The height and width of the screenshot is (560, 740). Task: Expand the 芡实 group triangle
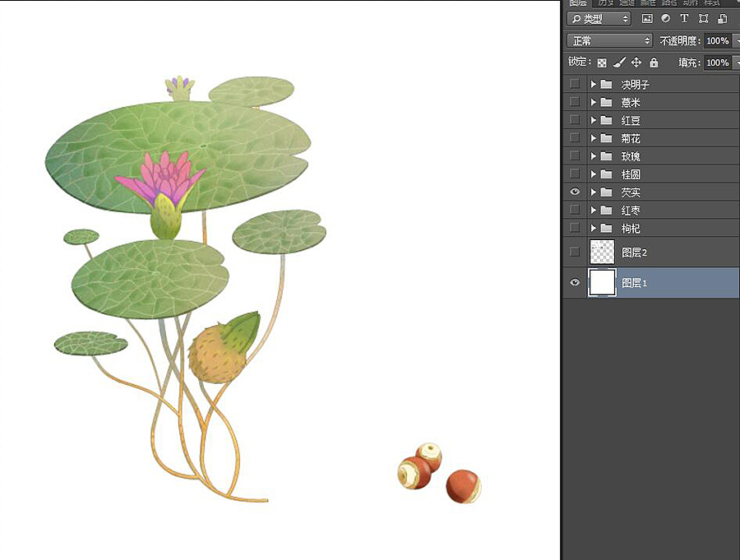[x=593, y=192]
